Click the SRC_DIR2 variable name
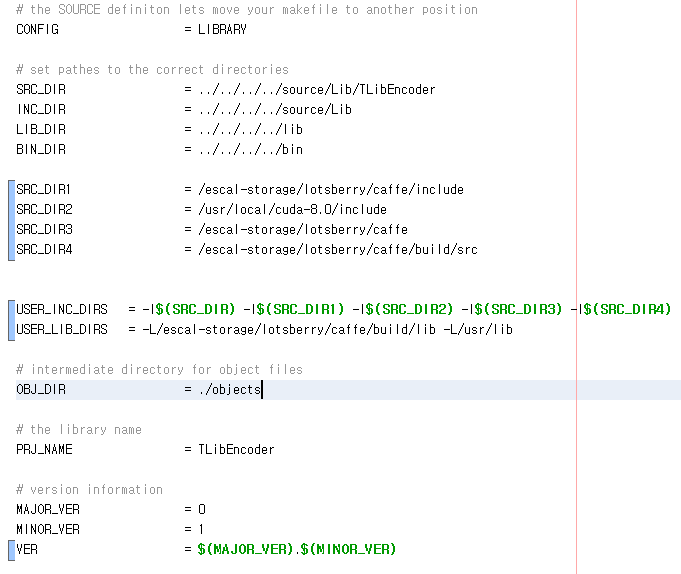This screenshot has height=574, width=681. click(x=44, y=209)
